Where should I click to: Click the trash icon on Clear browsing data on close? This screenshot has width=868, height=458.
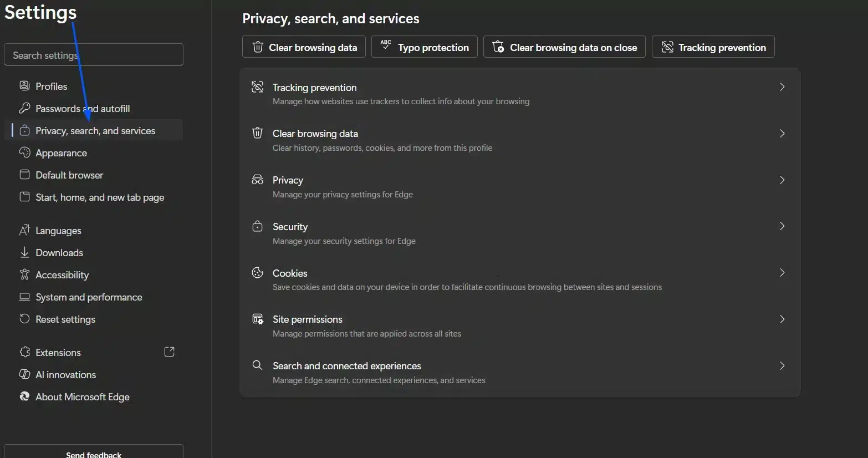(498, 47)
